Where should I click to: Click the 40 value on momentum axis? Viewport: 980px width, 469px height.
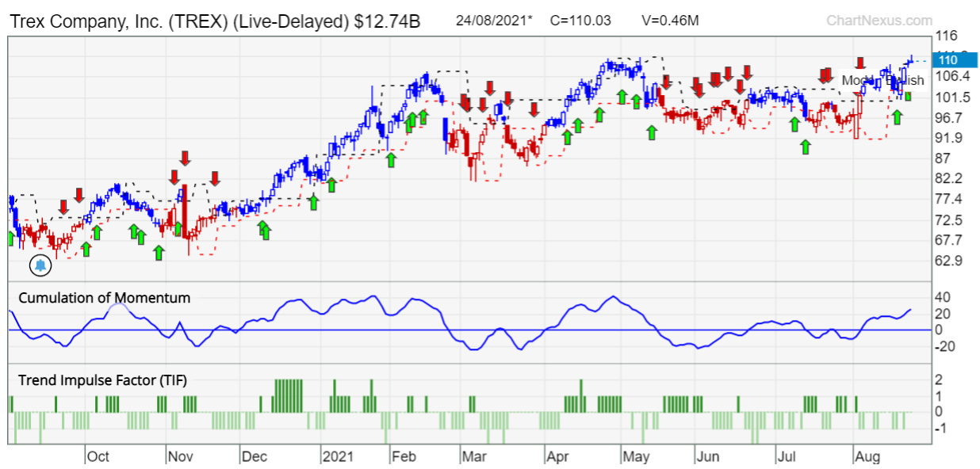click(944, 297)
